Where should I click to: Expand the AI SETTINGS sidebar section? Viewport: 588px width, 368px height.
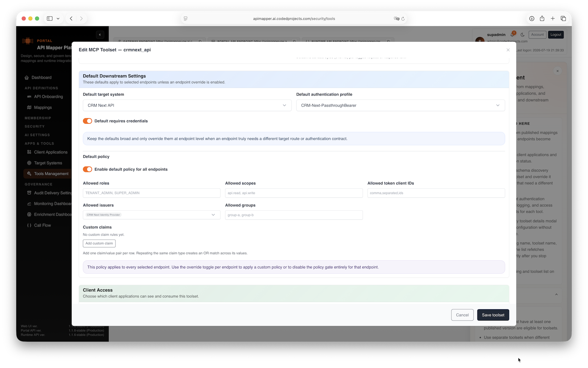[x=37, y=135]
